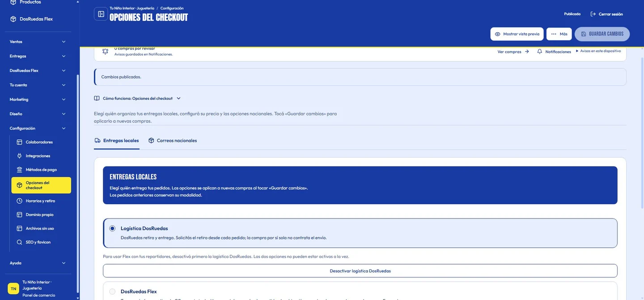
Task: Switch to the Correos nacionales tab
Action: [x=173, y=141]
